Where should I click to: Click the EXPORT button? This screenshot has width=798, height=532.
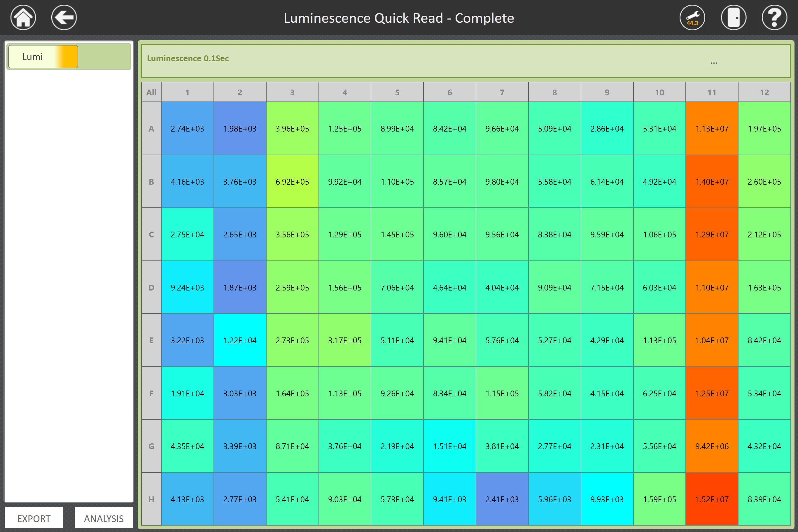[34, 518]
